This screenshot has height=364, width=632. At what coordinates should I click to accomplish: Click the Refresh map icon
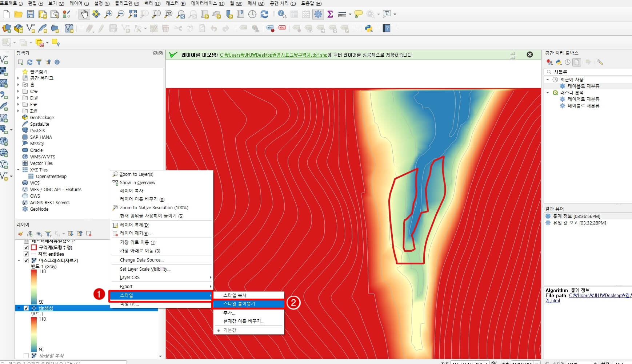coord(264,14)
